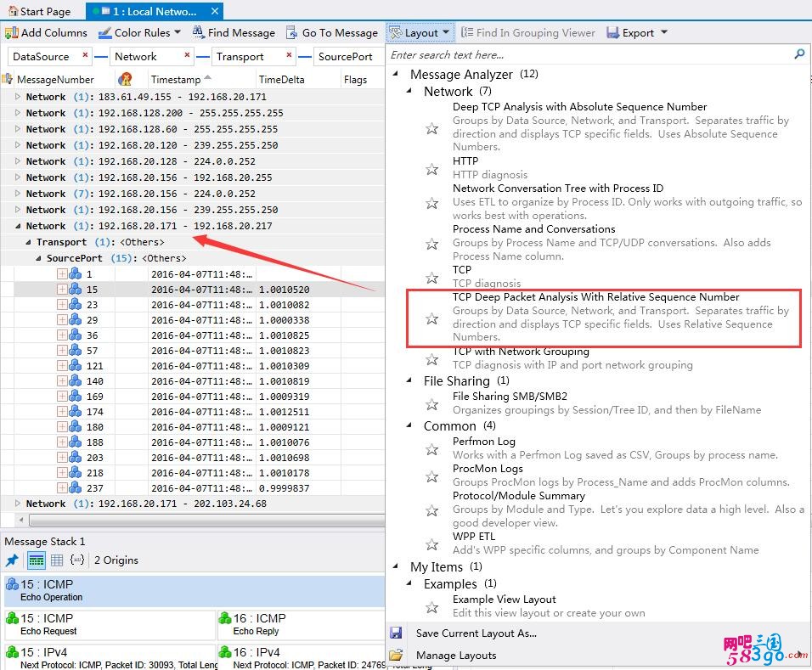The width and height of the screenshot is (812, 670).
Task: Select TCP Deep Packet Analysis With Relative Sequence Number
Action: tap(595, 297)
